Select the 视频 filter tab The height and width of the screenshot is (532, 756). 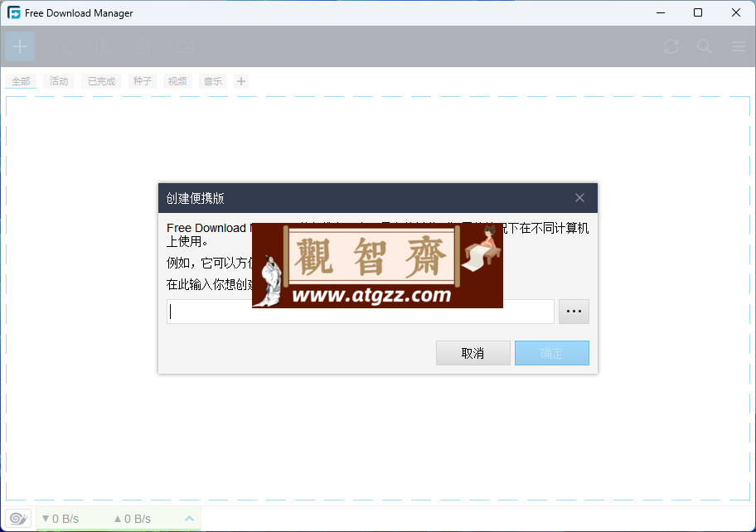(x=177, y=81)
